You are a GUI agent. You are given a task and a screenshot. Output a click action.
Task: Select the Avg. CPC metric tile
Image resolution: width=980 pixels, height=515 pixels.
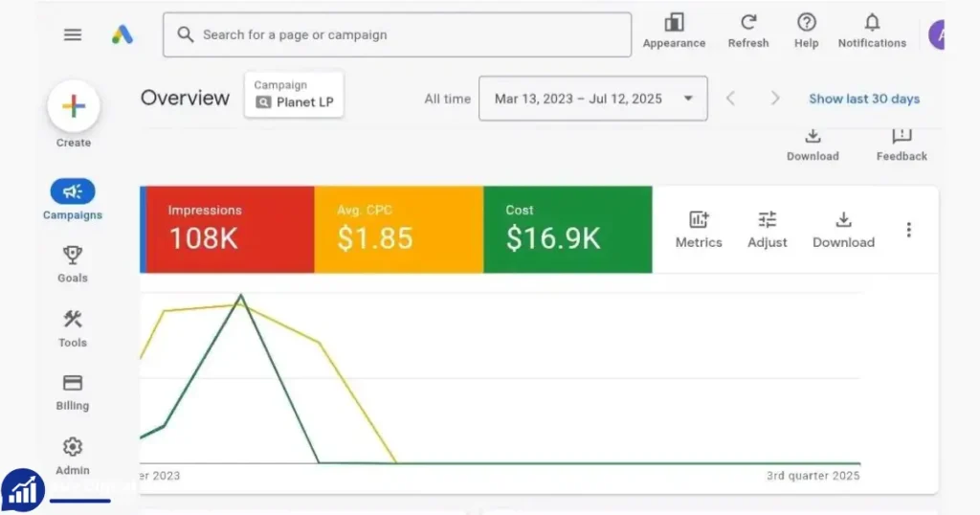[399, 230]
